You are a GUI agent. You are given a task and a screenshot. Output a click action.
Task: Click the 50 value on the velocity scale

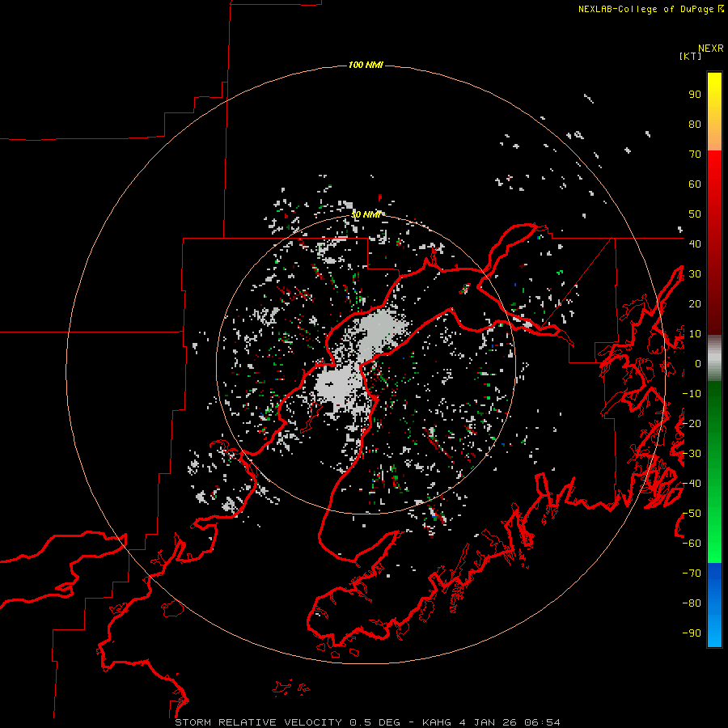tap(695, 214)
